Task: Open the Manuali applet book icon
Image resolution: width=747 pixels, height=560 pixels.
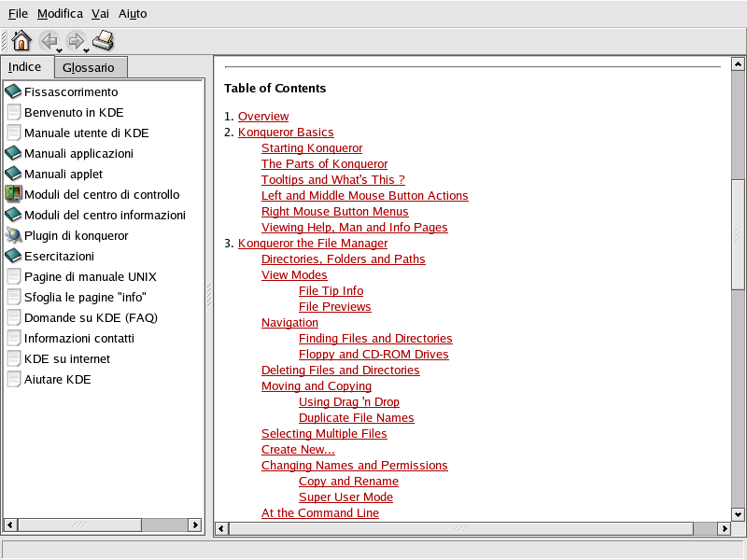Action: click(13, 175)
